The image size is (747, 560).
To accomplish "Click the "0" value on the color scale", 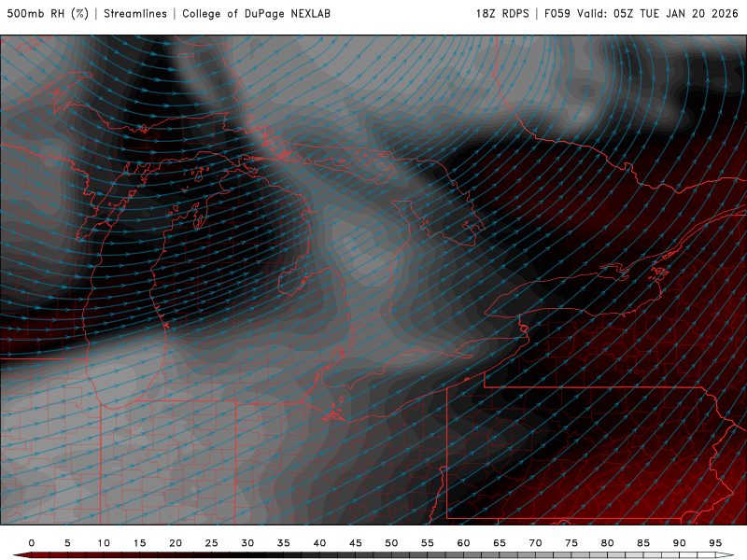I will tap(32, 543).
